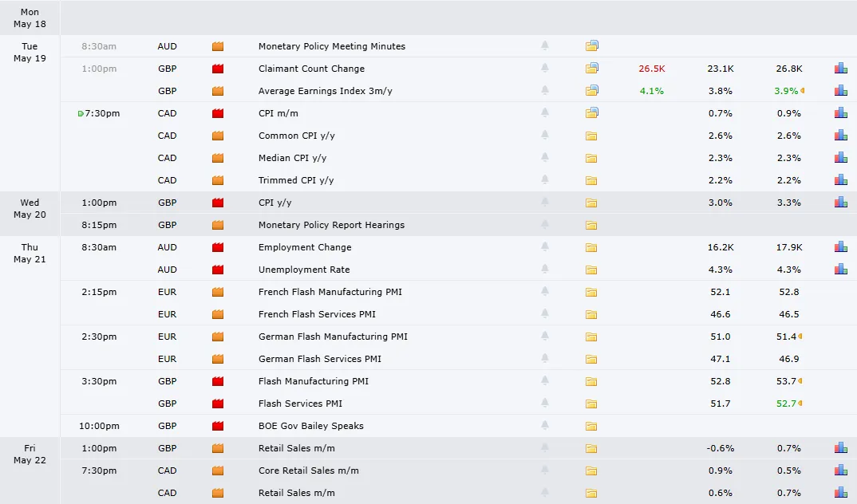857x504 pixels.
Task: Toggle alert bell for CAD CPI m/m
Action: coord(545,112)
